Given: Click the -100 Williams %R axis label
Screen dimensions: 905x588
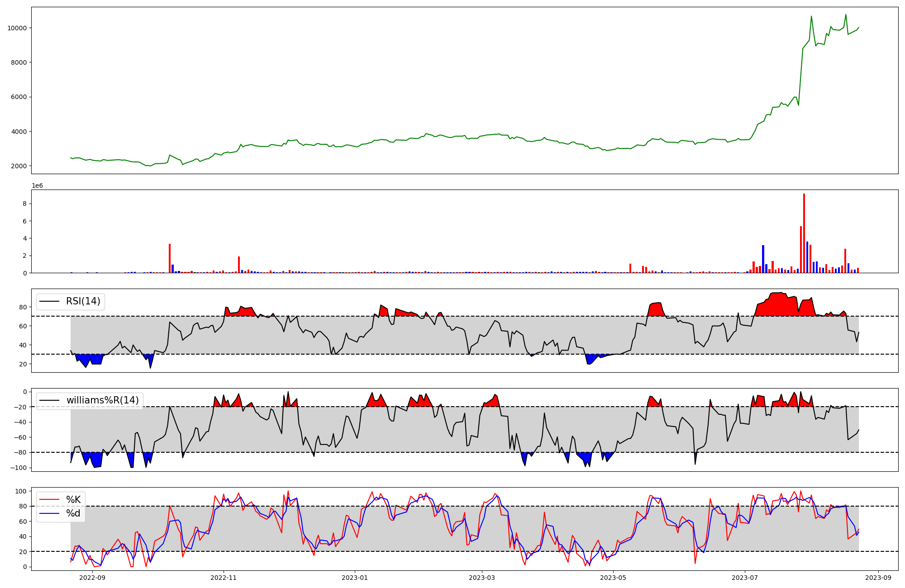Looking at the screenshot, I should click(19, 468).
